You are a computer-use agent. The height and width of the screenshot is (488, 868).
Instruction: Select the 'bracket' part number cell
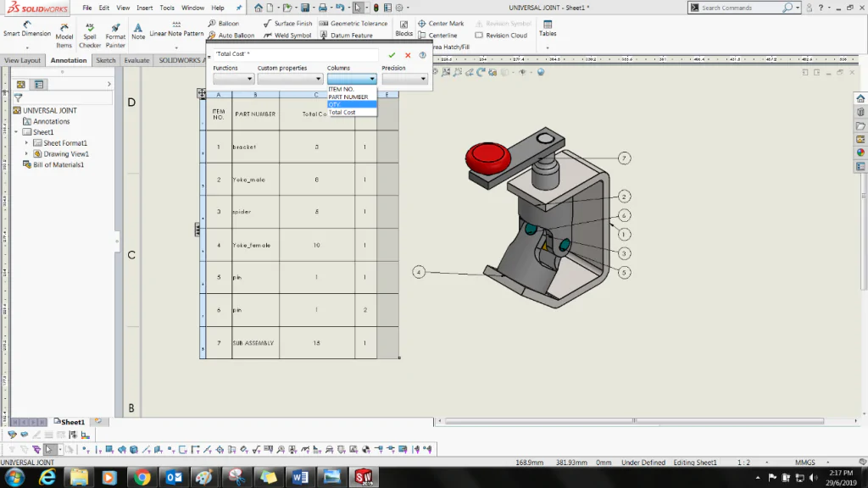coord(255,147)
